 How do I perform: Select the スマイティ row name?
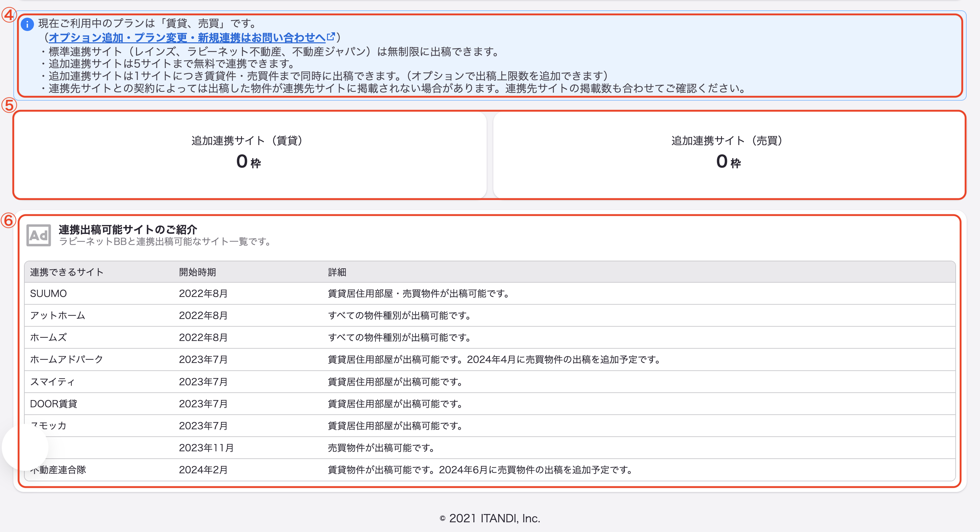[x=53, y=382]
